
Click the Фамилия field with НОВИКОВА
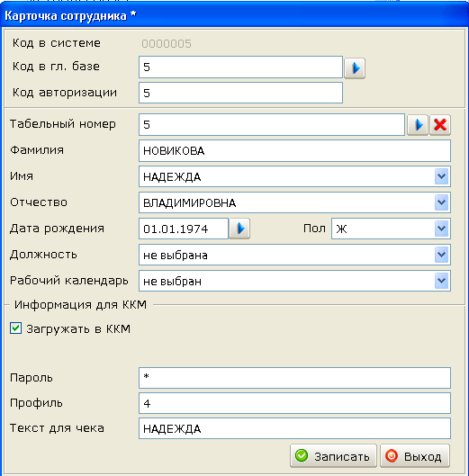point(294,150)
